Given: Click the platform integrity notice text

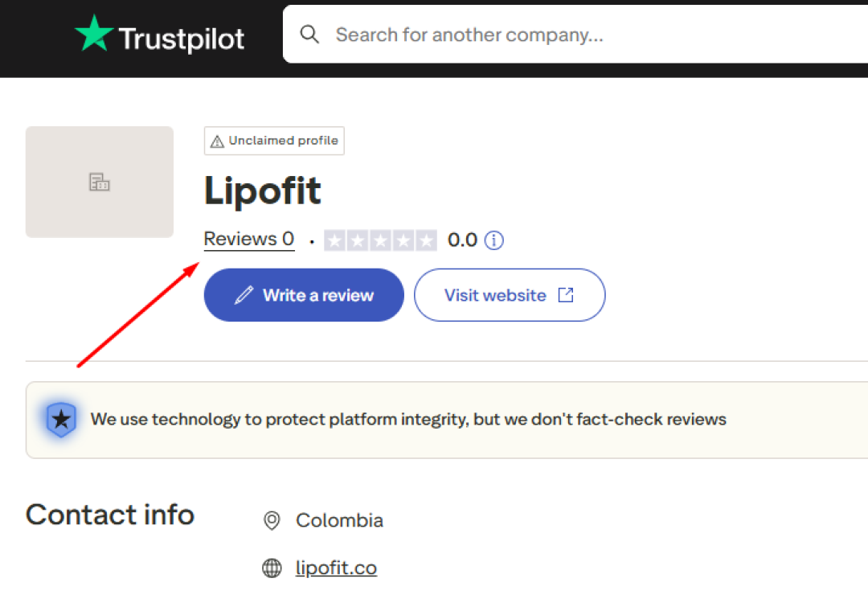Looking at the screenshot, I should tap(408, 419).
